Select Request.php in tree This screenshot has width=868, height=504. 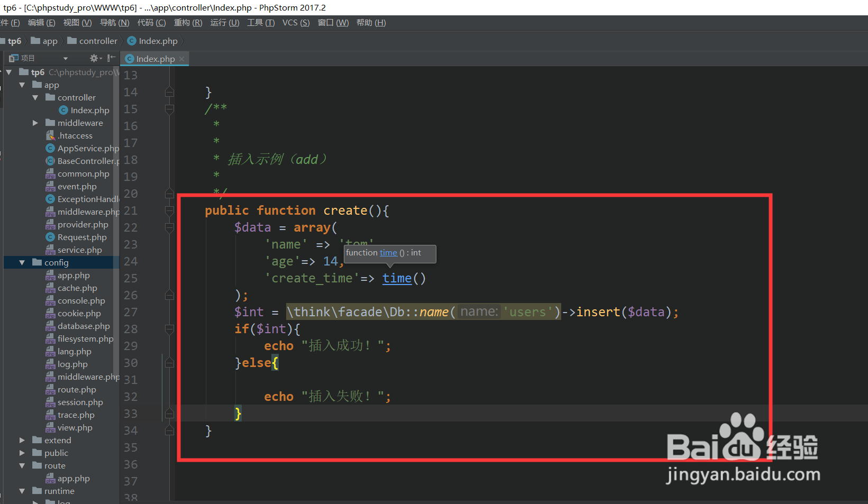click(x=76, y=237)
